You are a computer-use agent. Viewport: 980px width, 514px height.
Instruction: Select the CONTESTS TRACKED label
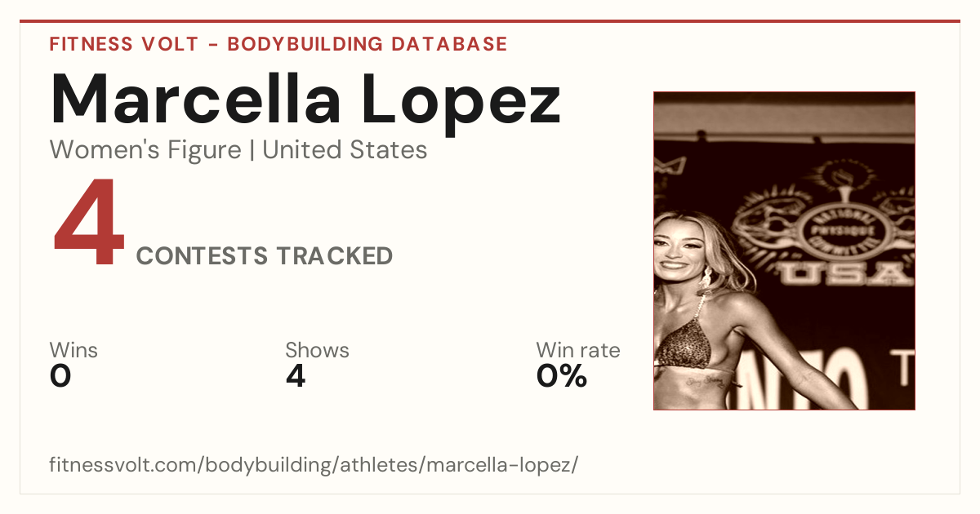point(265,256)
